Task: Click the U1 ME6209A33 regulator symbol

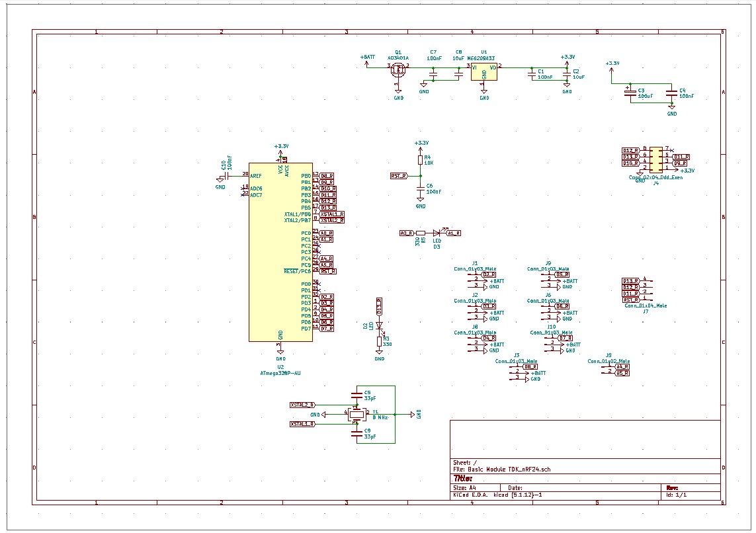Action: click(484, 71)
